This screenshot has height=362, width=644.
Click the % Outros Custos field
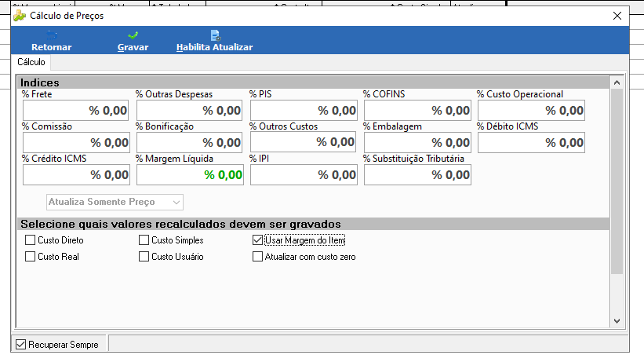pos(303,142)
